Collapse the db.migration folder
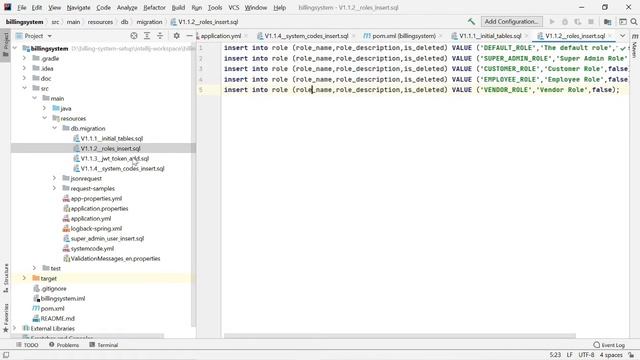Viewport: 640px width, 360px height. tap(54, 128)
